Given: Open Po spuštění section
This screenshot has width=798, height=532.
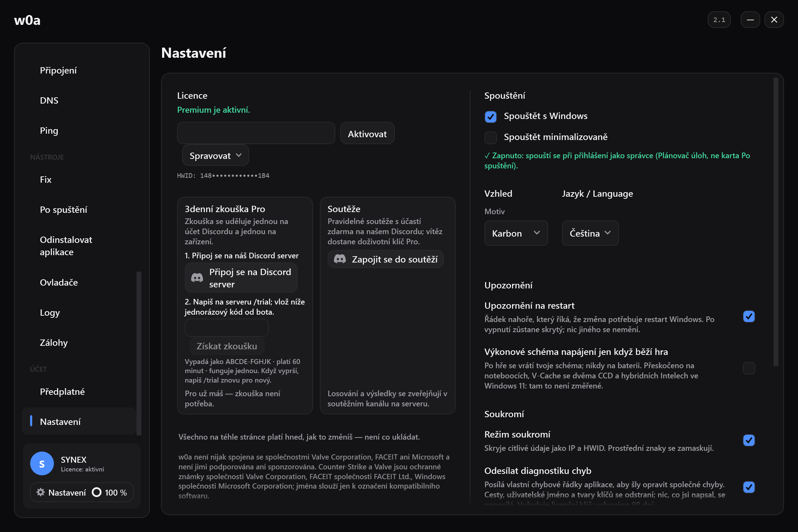Looking at the screenshot, I should point(79,210).
